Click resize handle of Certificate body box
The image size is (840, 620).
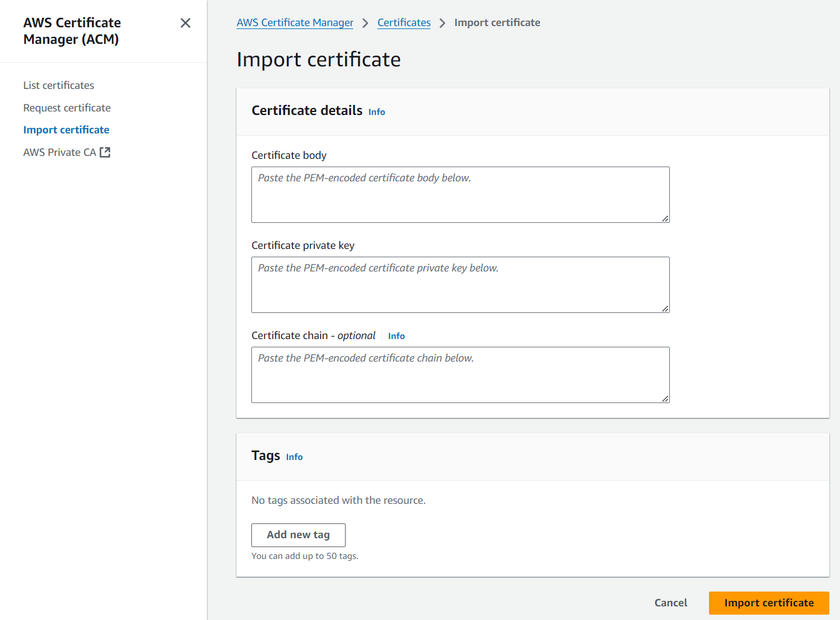(x=666, y=219)
